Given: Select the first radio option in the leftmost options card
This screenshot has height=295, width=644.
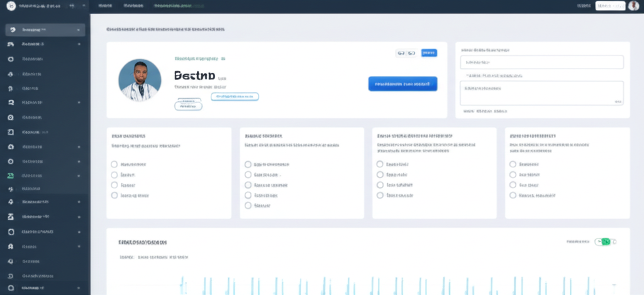Looking at the screenshot, I should point(114,164).
